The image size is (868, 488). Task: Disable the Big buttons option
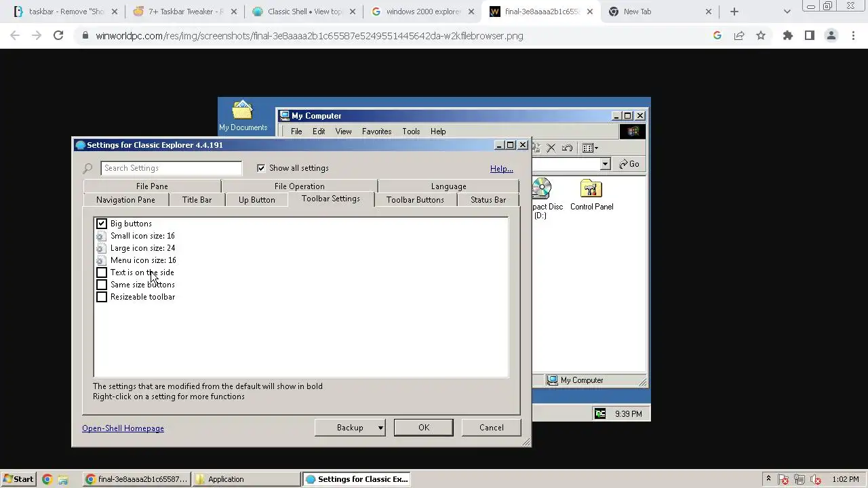click(x=102, y=224)
